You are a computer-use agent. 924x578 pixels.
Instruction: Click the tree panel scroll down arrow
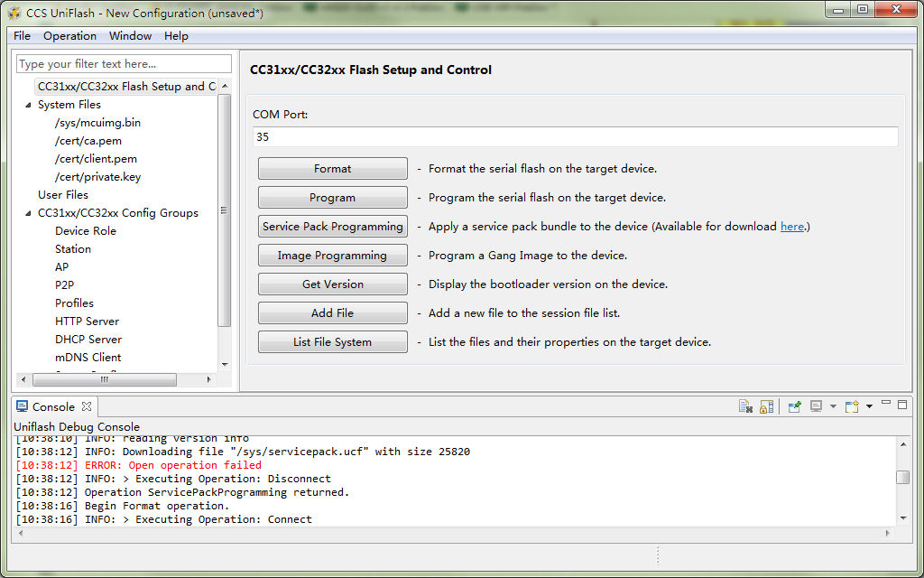pos(225,365)
